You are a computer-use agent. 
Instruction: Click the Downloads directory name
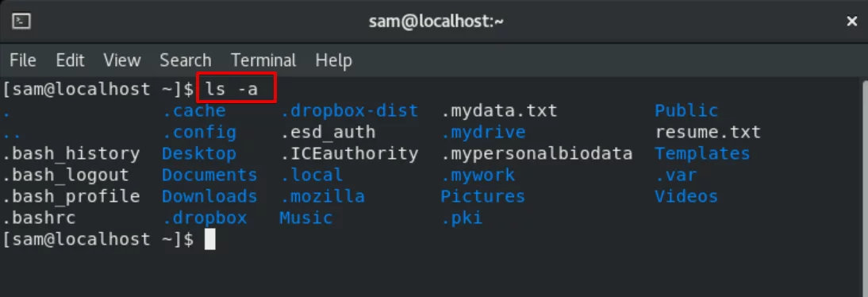209,196
